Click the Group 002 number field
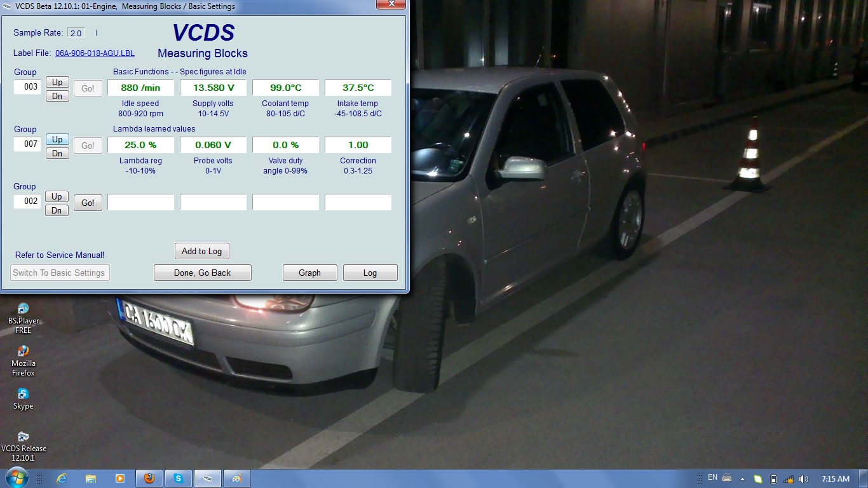868x488 pixels. coord(28,201)
